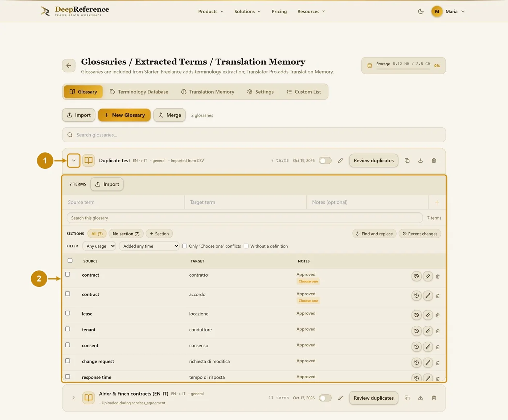Viewport: 508px width, 420px height.
Task: Open Find and replace
Action: (x=374, y=234)
